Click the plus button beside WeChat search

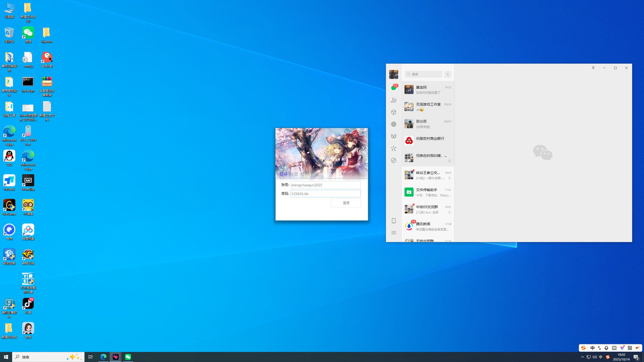[448, 74]
